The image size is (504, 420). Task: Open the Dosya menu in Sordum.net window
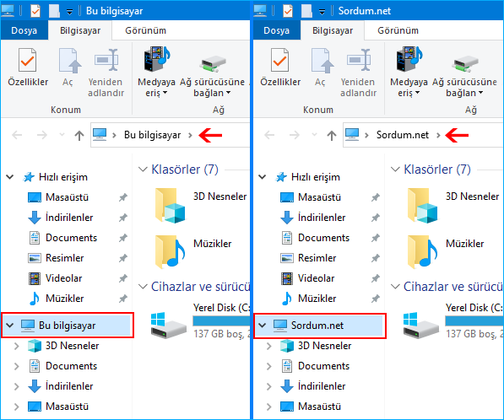pyautogui.click(x=276, y=30)
